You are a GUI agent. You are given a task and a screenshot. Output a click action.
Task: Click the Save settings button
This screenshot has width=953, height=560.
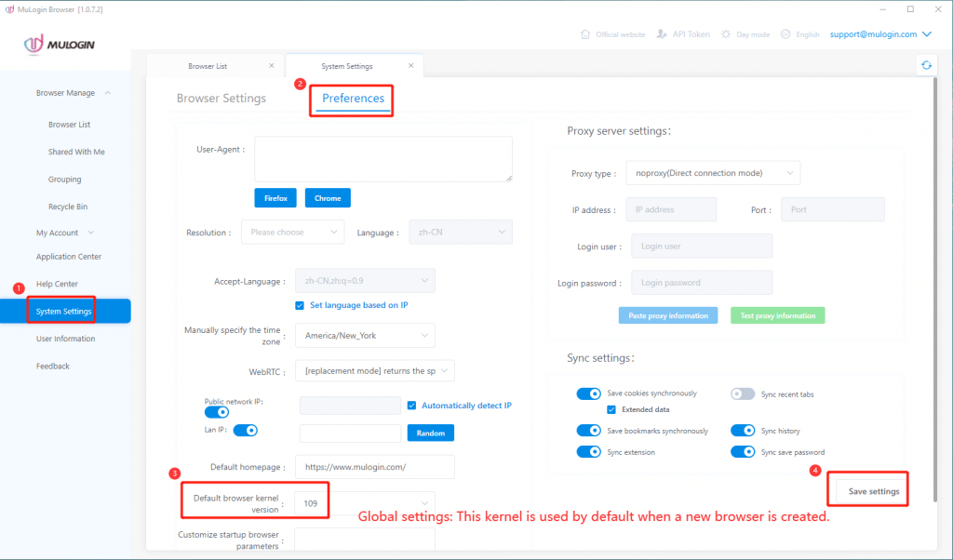(x=873, y=491)
